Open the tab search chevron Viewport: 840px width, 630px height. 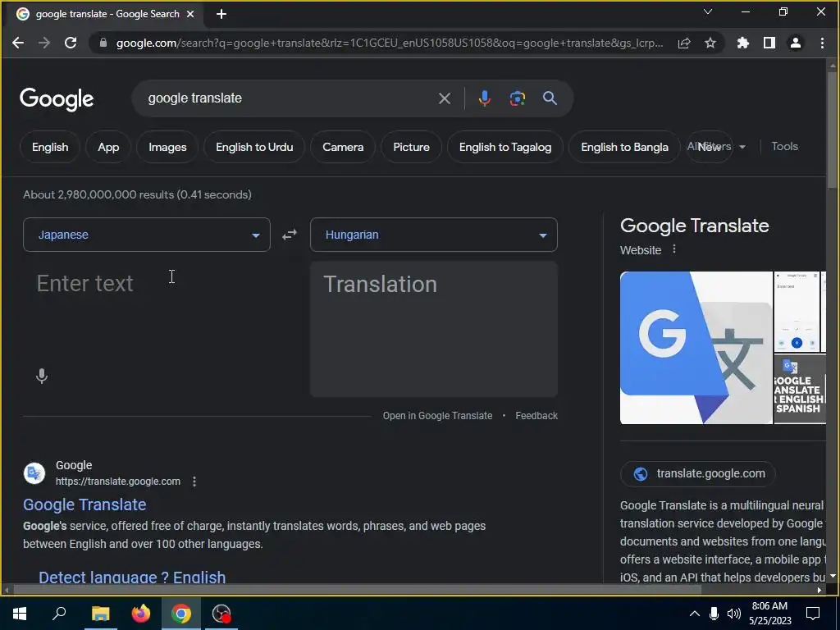coord(708,11)
